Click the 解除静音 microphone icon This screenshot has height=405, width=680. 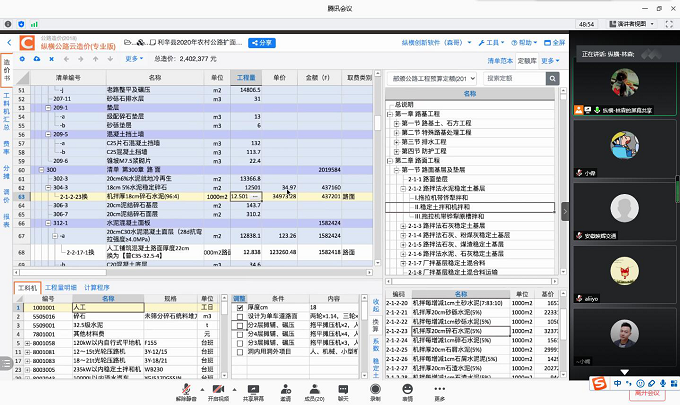(x=186, y=389)
